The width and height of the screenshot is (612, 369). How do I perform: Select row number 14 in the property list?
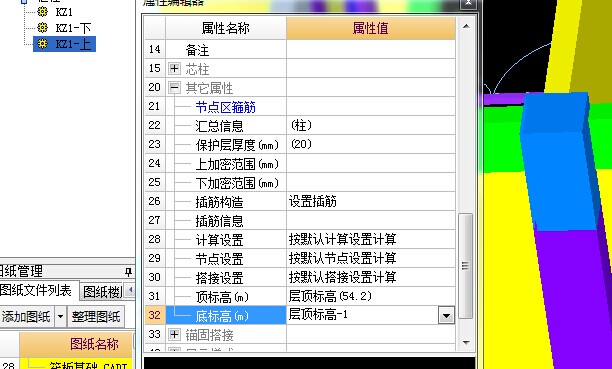click(155, 50)
